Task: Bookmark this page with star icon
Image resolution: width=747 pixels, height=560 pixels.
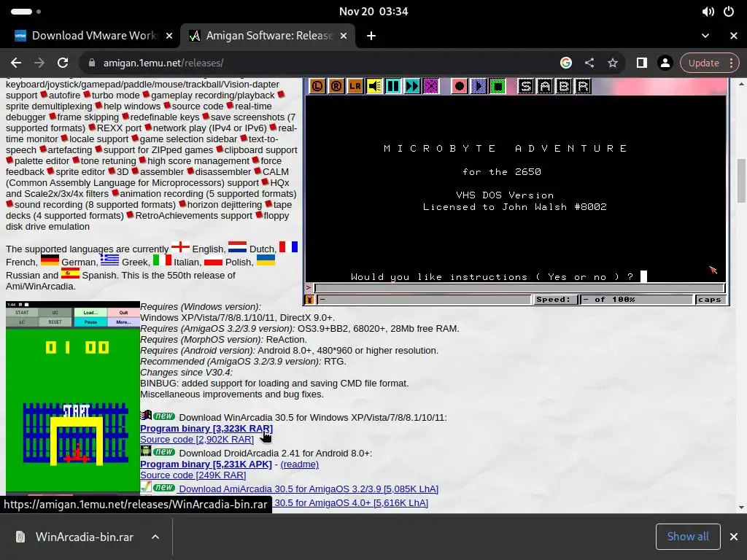Action: (x=613, y=63)
